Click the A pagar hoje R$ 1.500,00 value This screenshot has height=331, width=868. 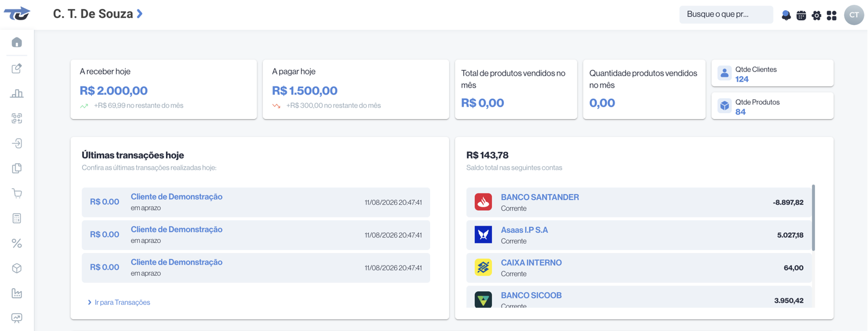tap(305, 90)
